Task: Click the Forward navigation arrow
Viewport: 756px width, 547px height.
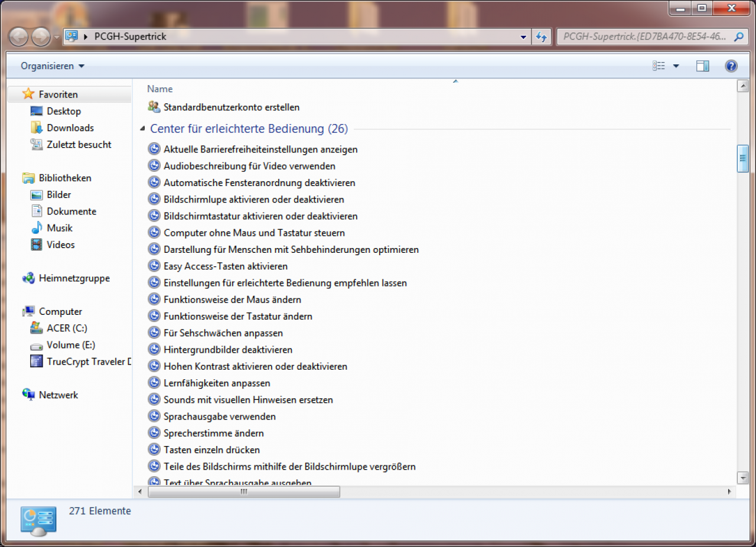Action: 41,37
